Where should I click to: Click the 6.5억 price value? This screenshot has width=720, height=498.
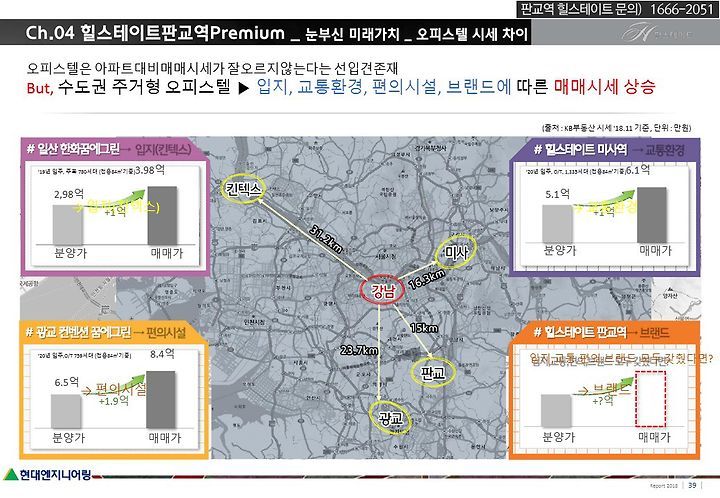pyautogui.click(x=67, y=382)
